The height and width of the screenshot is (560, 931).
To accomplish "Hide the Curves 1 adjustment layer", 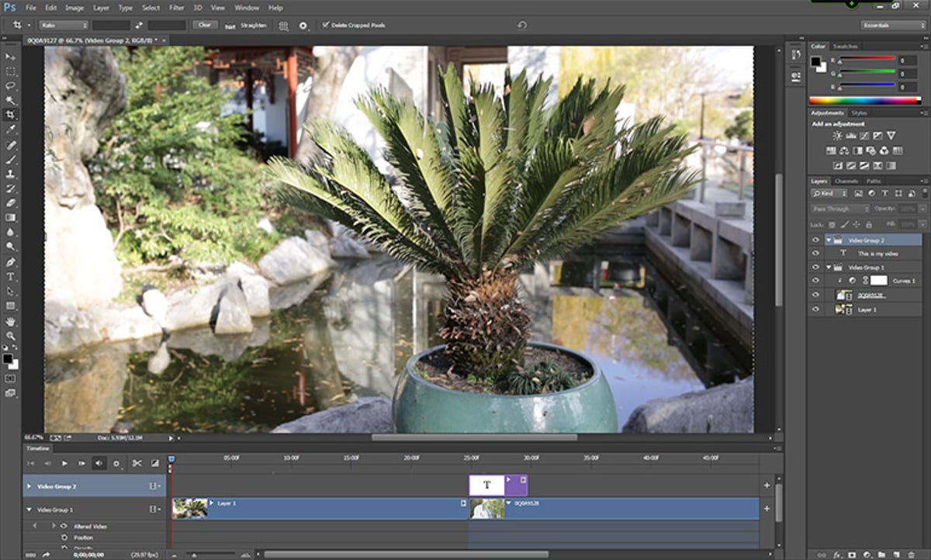I will pyautogui.click(x=815, y=280).
